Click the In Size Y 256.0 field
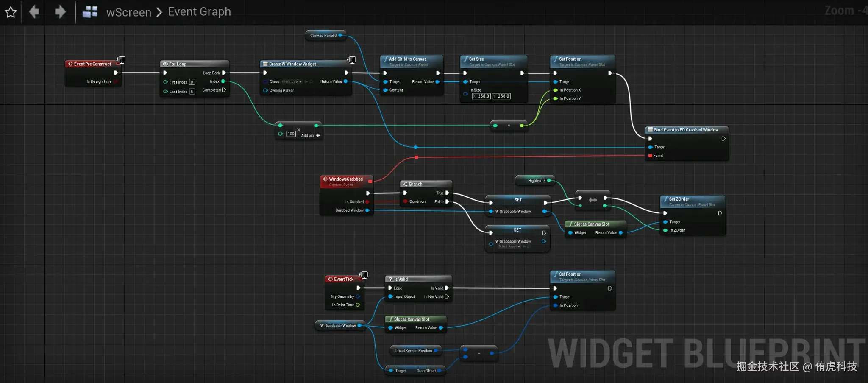 (501, 96)
